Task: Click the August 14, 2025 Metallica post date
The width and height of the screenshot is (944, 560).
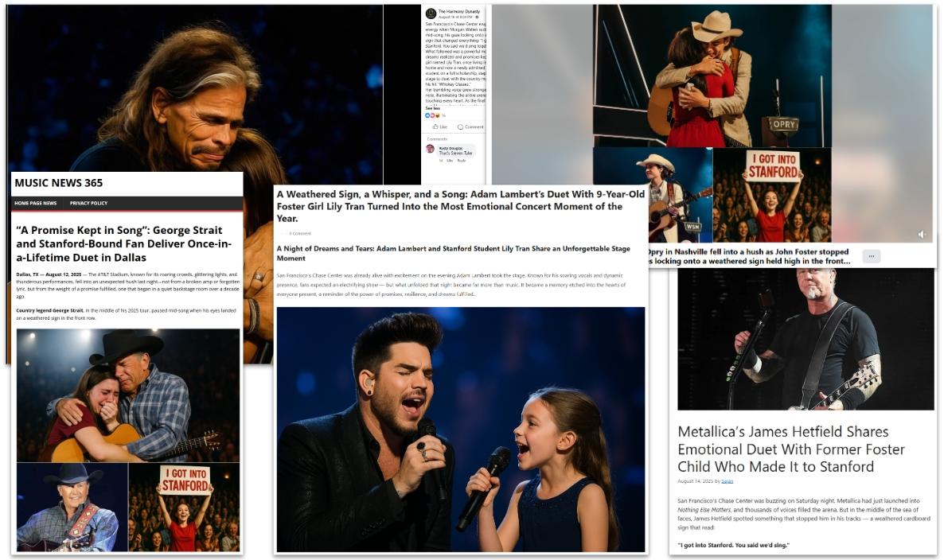Action: (695, 481)
